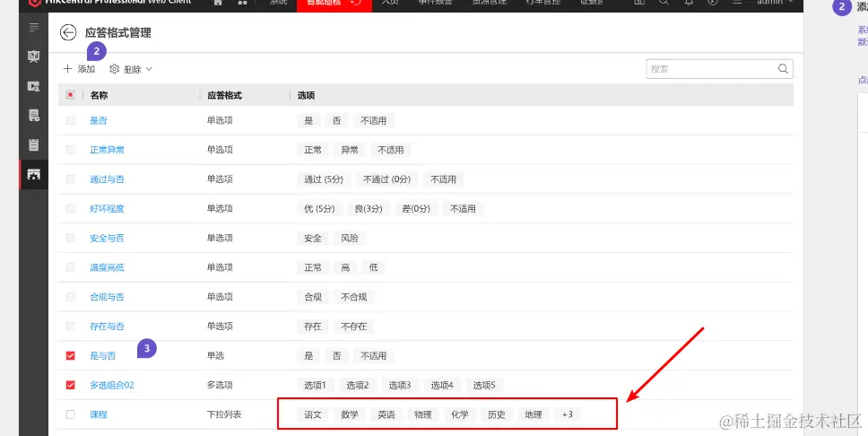Uncheck the box for row 多选组合02

(x=70, y=385)
